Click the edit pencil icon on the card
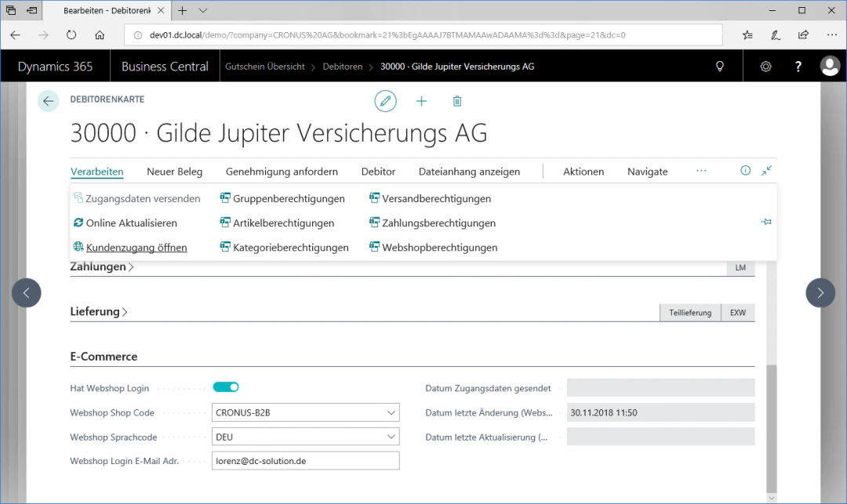 385,101
